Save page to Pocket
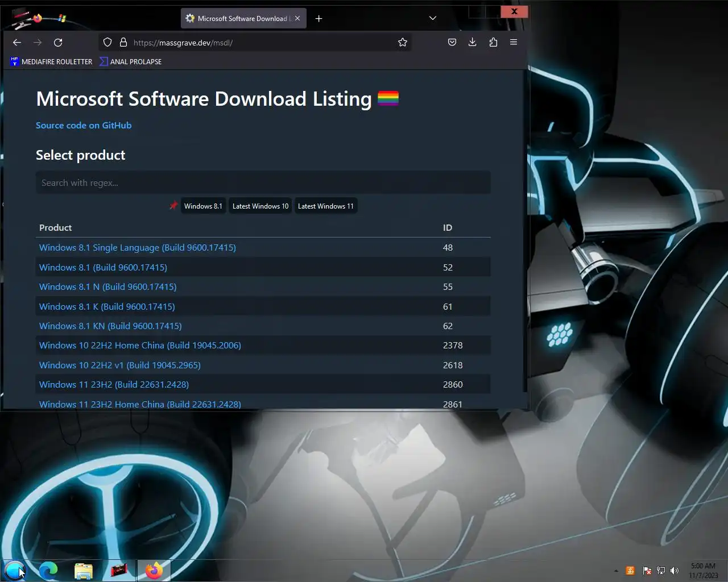This screenshot has height=582, width=728. tap(452, 43)
